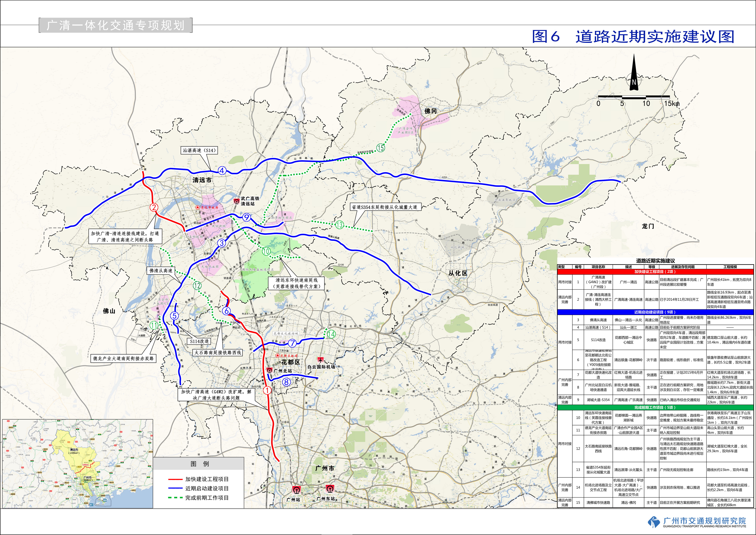The width and height of the screenshot is (756, 535).
Task: Click the 完成前期工作项目 legend label
Action: pos(207,498)
